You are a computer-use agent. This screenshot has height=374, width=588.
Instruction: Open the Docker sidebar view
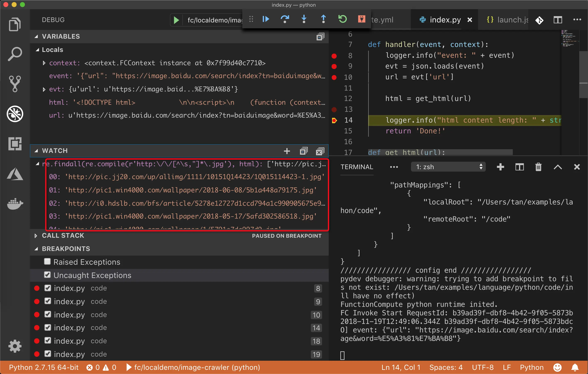[15, 204]
